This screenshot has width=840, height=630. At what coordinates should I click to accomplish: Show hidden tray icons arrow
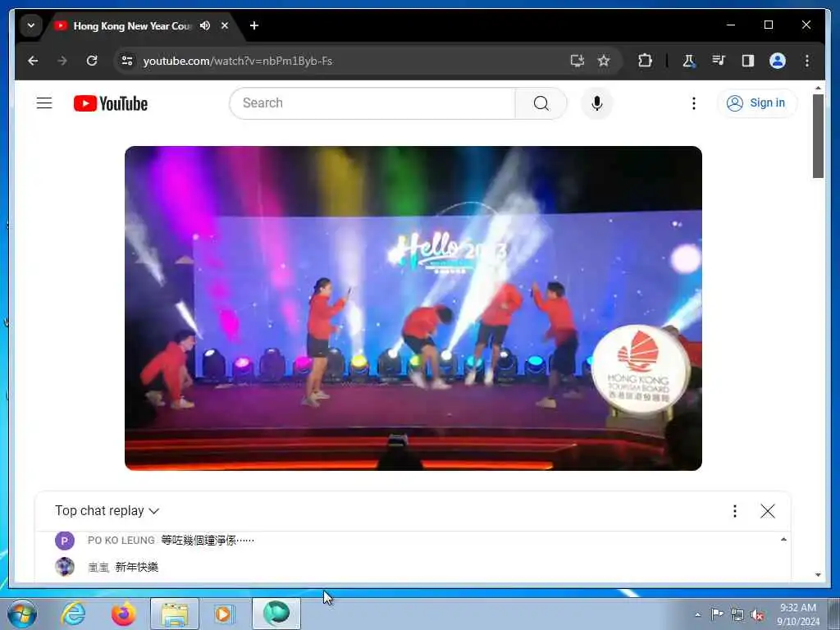coord(697,614)
